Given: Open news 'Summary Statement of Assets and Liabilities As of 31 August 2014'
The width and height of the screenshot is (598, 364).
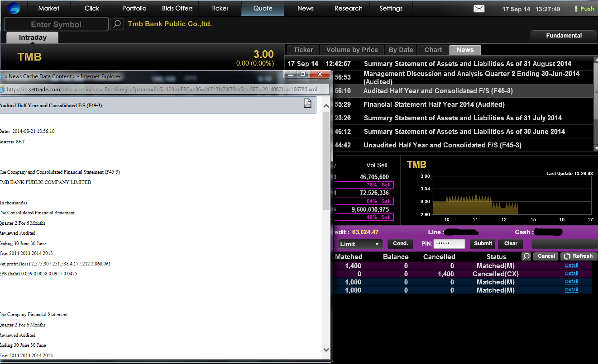Looking at the screenshot, I should (x=467, y=64).
